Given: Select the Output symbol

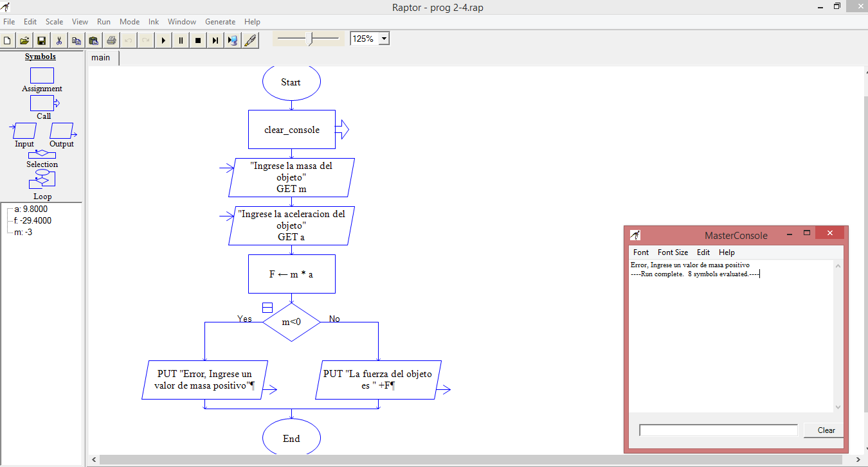Looking at the screenshot, I should coord(62,131).
